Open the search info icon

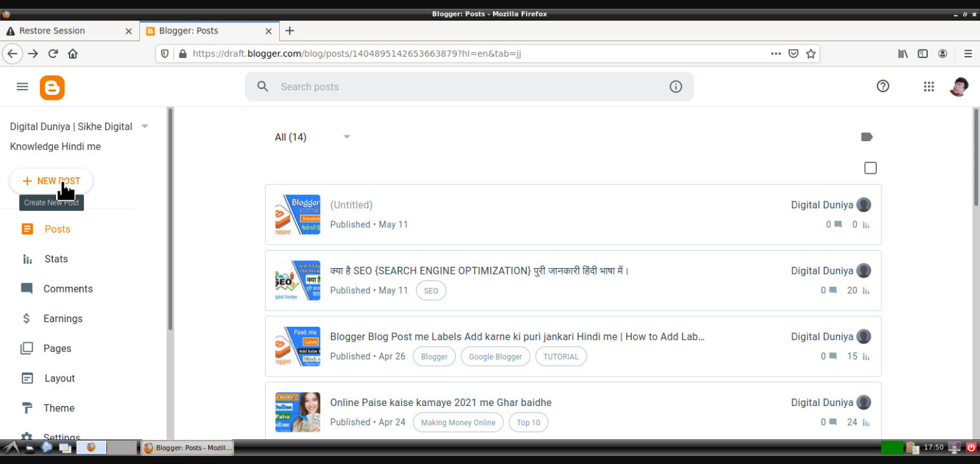[x=676, y=86]
